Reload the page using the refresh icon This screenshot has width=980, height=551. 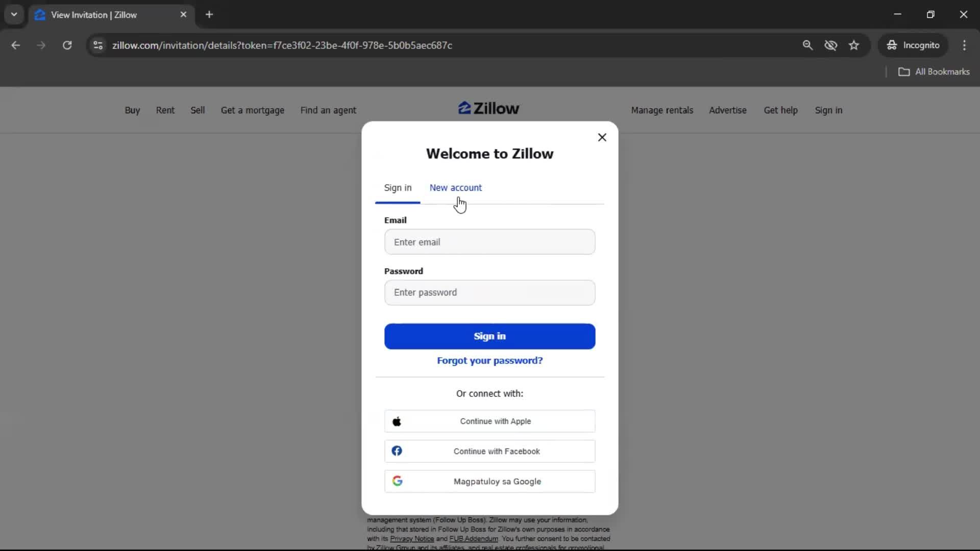pos(67,45)
